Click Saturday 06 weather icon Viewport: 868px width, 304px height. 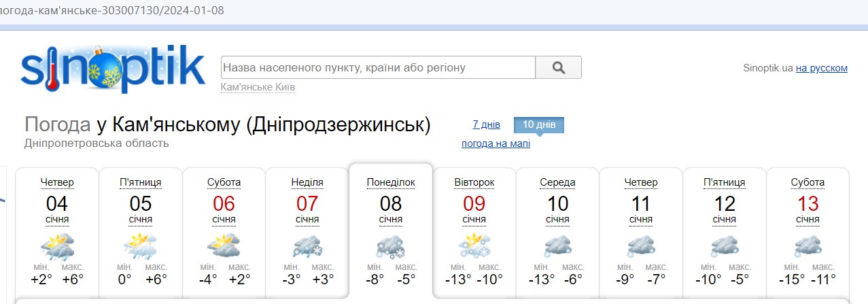(224, 246)
